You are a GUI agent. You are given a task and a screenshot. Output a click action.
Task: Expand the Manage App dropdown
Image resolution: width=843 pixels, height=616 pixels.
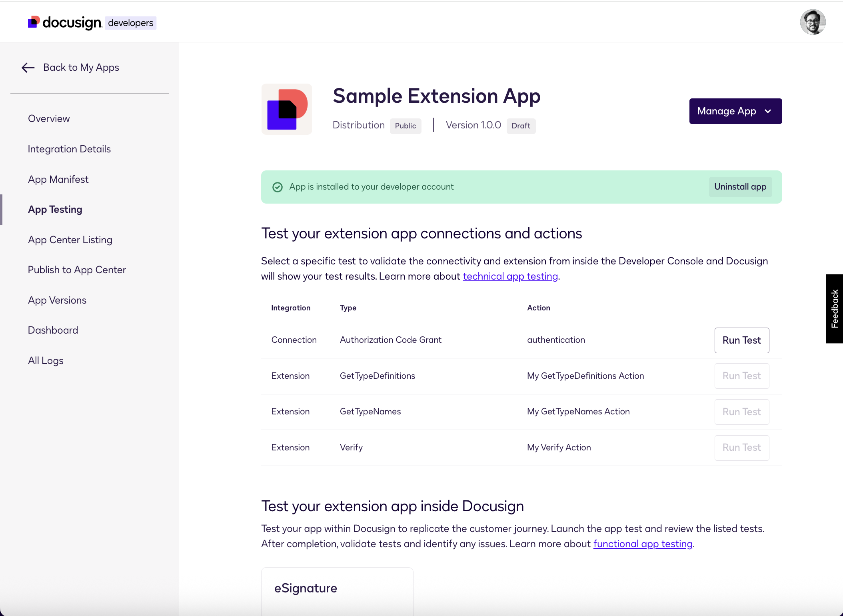click(x=735, y=111)
